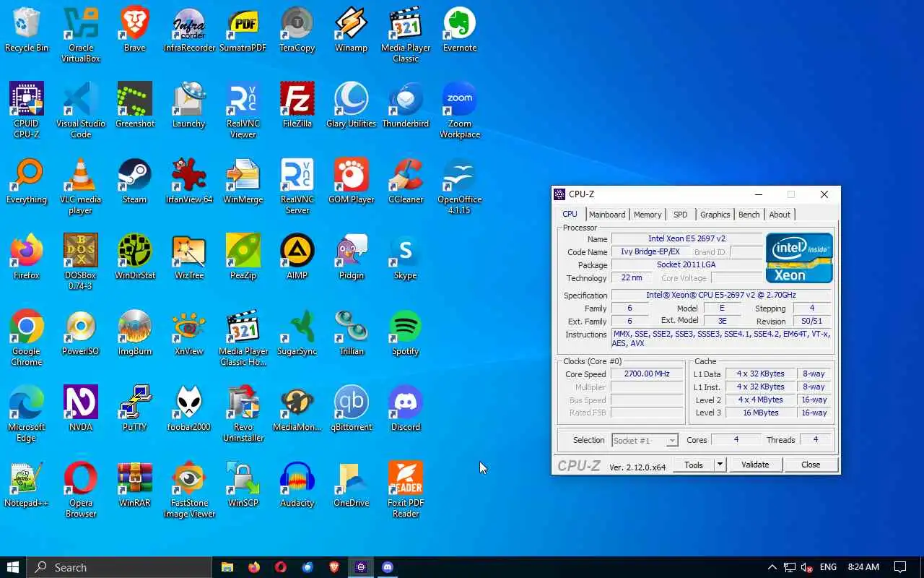Launch Brave browser from the desktop
Viewport: 924px width, 578px height.
135,29
